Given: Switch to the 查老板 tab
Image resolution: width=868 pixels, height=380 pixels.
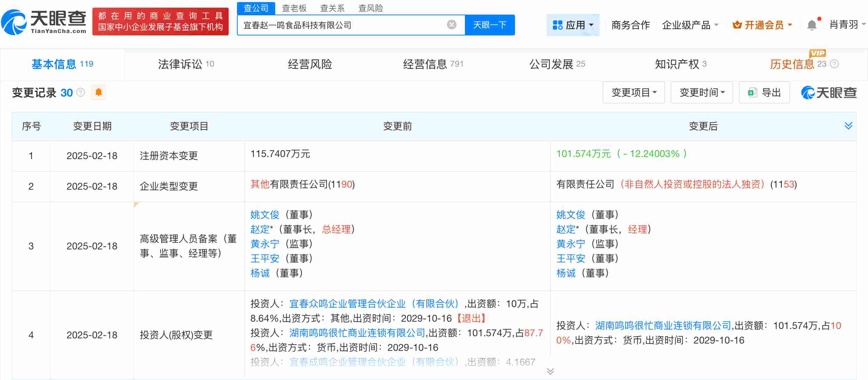Looking at the screenshot, I should click(295, 8).
